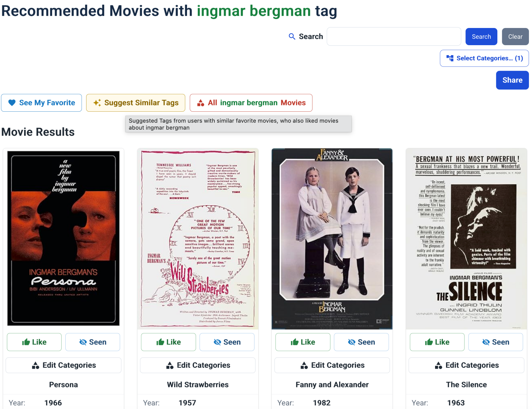Click the crossed-eye icon for Wild Strawberries
Screen dimensions: 532x409
coord(217,342)
